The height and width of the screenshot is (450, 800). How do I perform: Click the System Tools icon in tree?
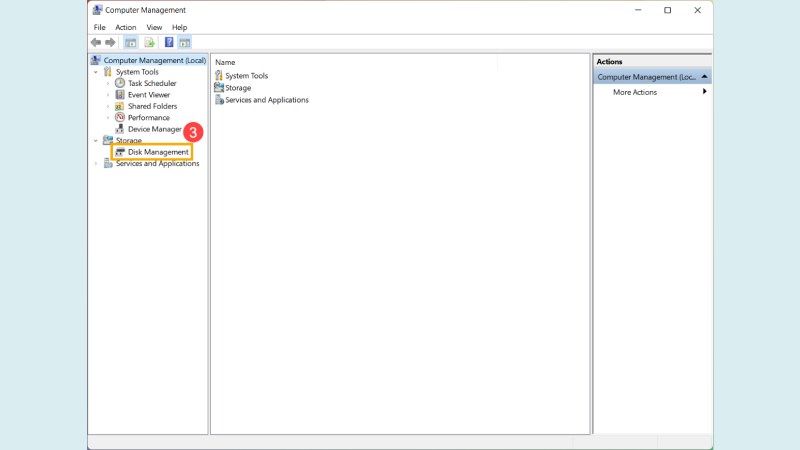pos(108,71)
